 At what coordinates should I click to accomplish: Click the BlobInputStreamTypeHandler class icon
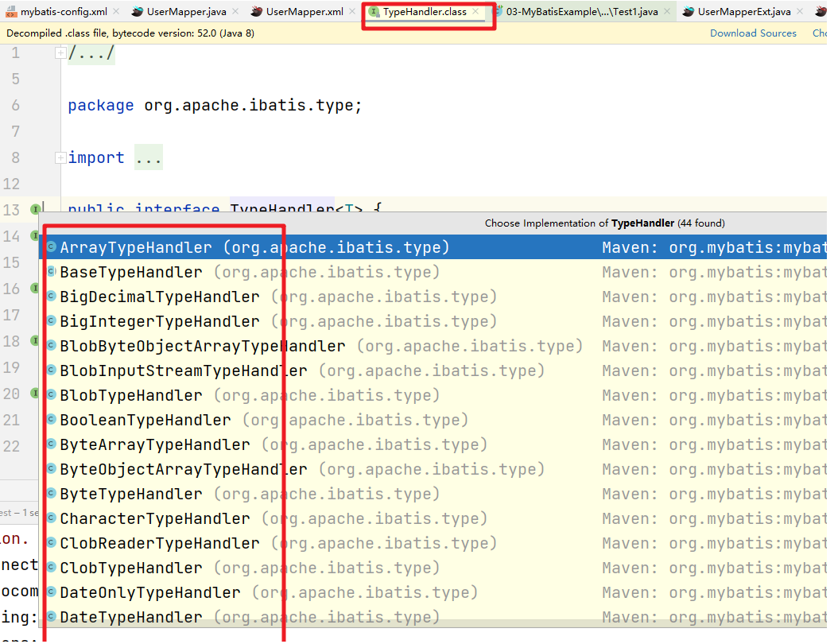click(x=52, y=369)
